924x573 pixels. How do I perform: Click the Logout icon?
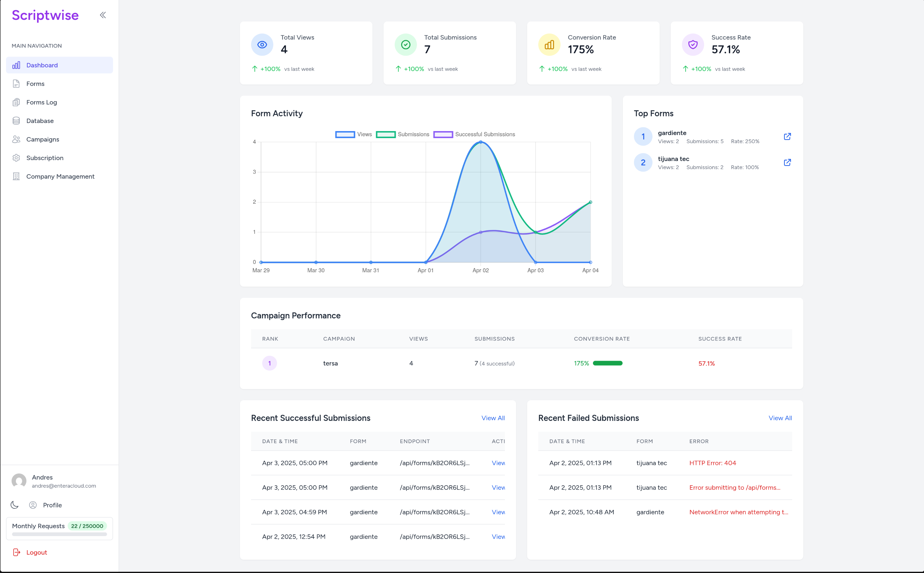point(16,552)
